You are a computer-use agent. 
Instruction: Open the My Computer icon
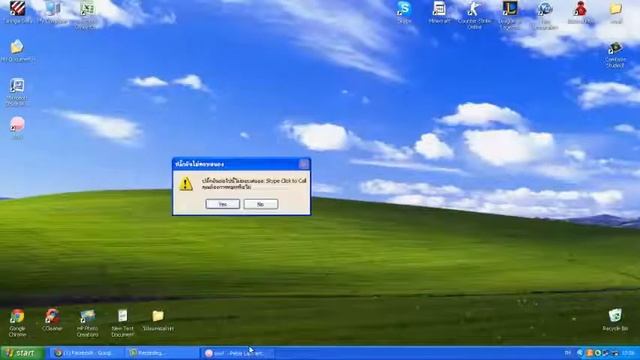pyautogui.click(x=53, y=12)
